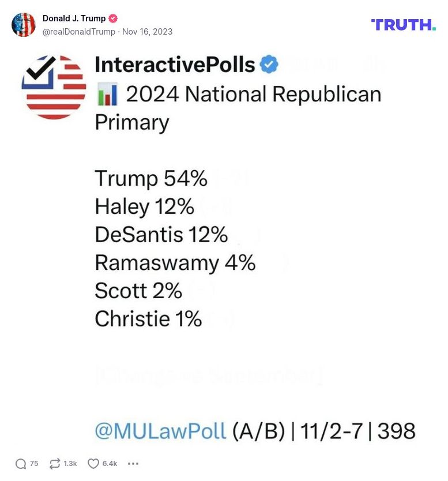Image resolution: width=448 pixels, height=481 pixels.
Task: Click the Nov 16, 2023 timestamp
Action: pos(148,32)
